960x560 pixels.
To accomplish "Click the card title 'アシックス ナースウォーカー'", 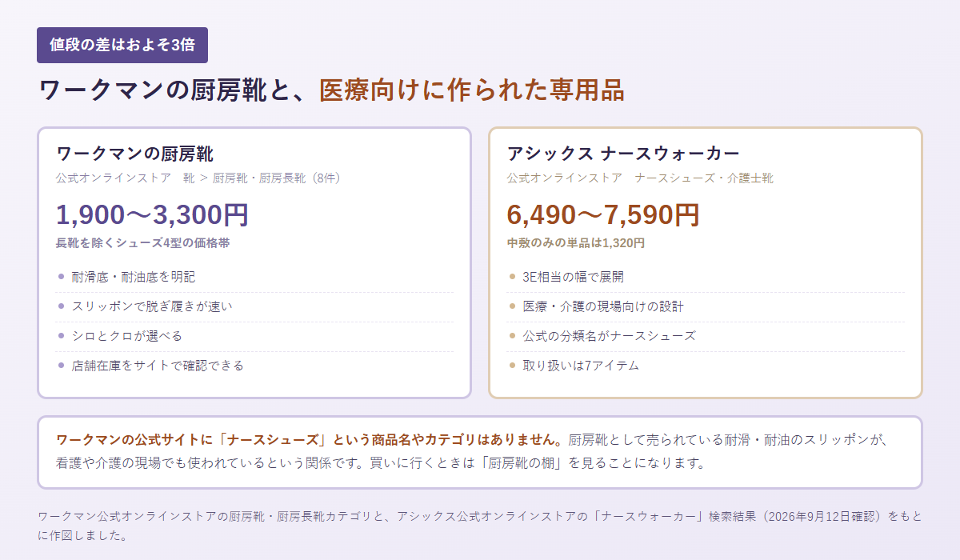I will [623, 154].
